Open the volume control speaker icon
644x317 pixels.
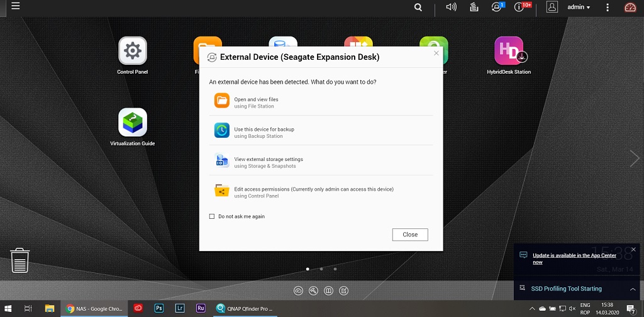tap(452, 7)
